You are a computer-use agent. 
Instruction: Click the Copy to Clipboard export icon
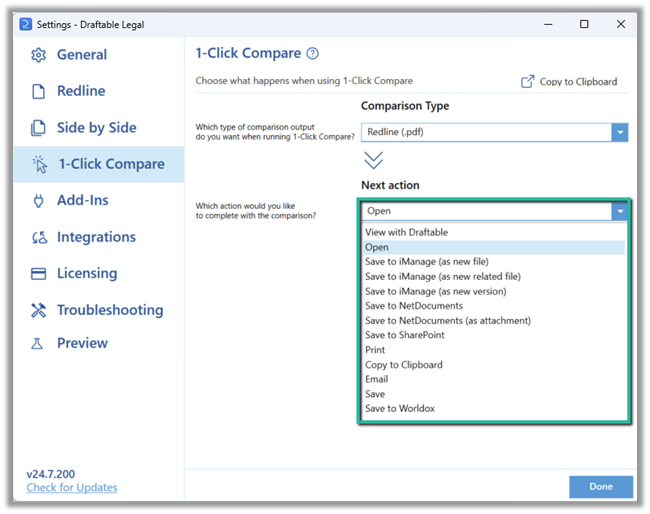(527, 81)
